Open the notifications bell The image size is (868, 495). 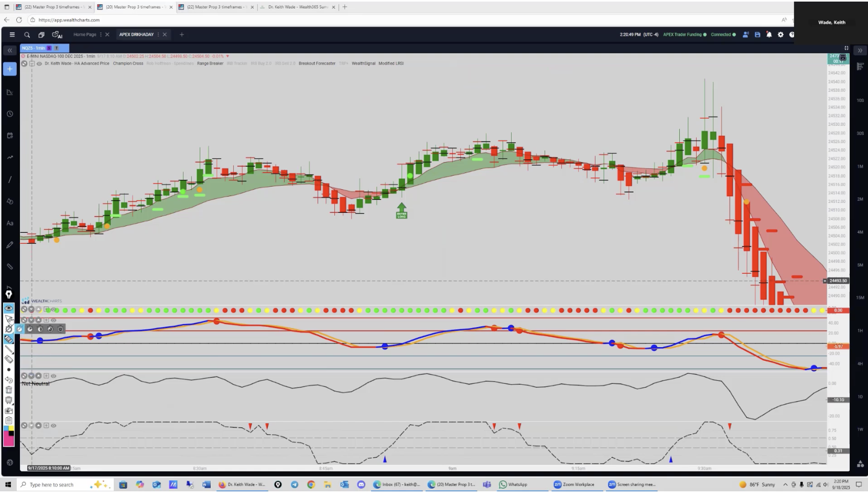point(769,35)
